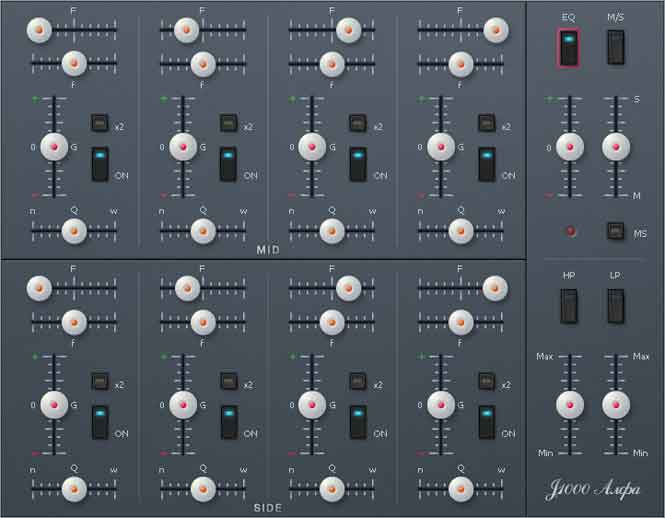The image size is (665, 518).
Task: Click third SIDE band Q width knob
Action: pyautogui.click(x=332, y=489)
